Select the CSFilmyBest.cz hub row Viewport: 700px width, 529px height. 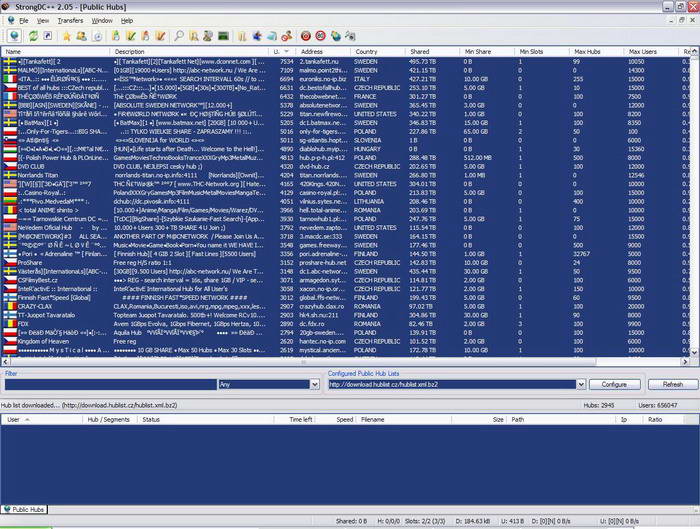point(346,280)
